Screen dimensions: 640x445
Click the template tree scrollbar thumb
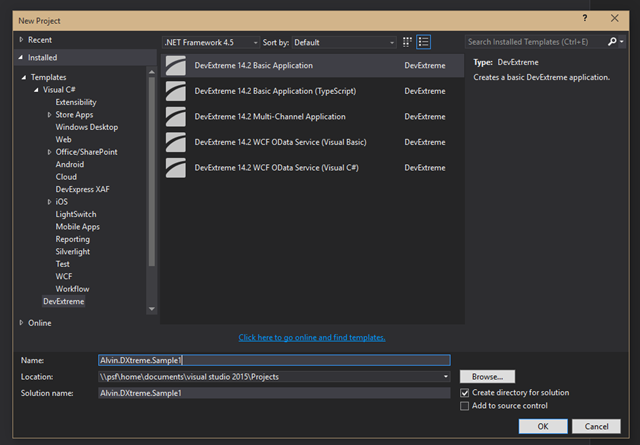click(x=152, y=171)
